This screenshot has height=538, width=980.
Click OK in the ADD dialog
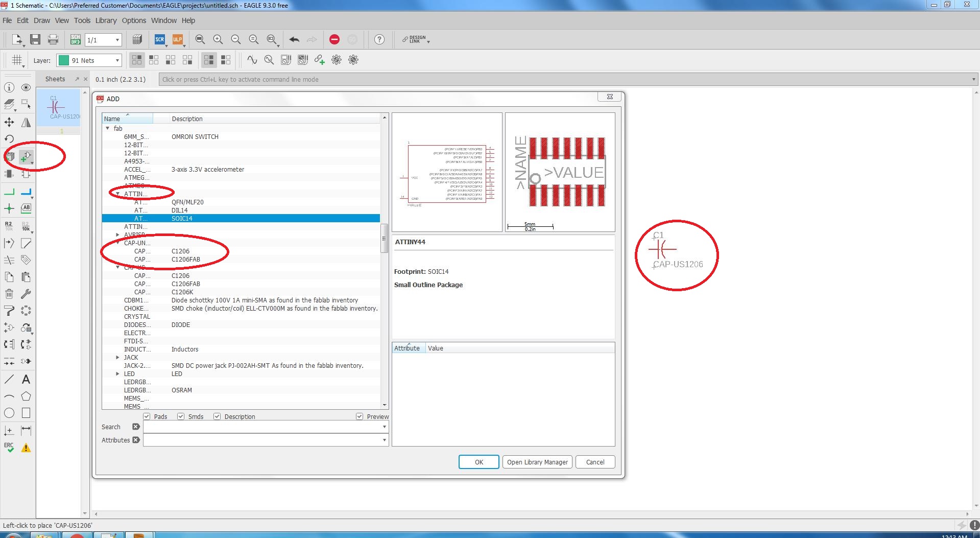[x=479, y=462]
